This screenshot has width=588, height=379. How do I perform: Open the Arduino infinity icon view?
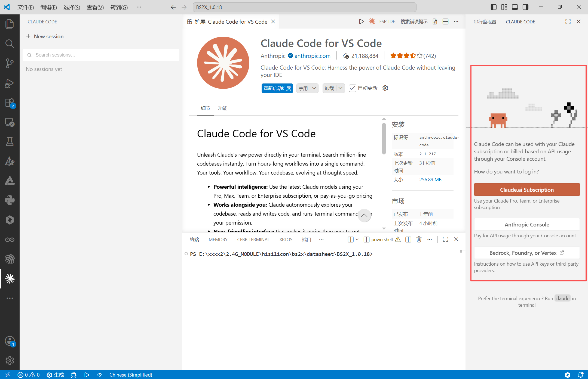point(10,240)
